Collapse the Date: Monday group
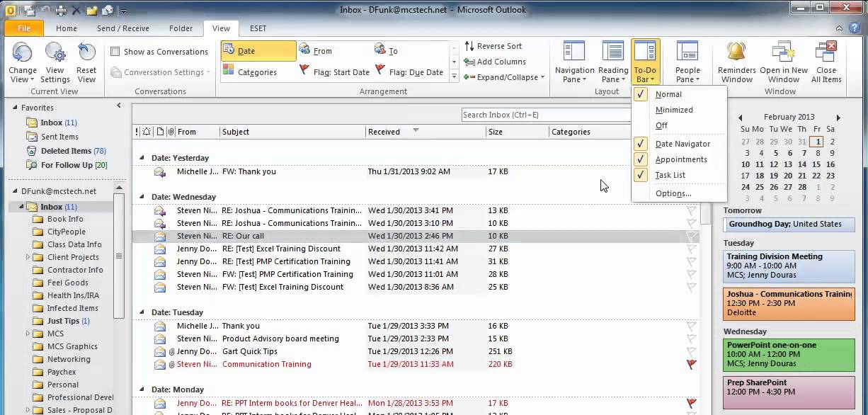The width and height of the screenshot is (868, 415). [x=142, y=390]
